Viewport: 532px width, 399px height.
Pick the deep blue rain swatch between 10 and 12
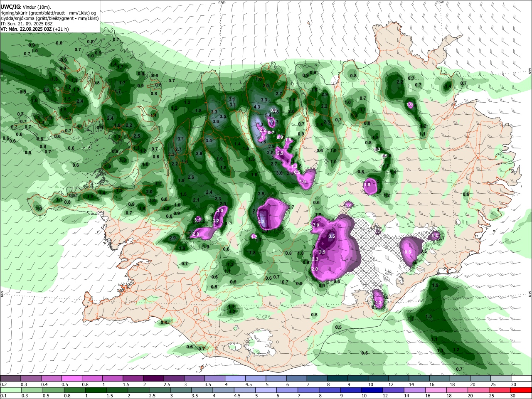point(372,390)
